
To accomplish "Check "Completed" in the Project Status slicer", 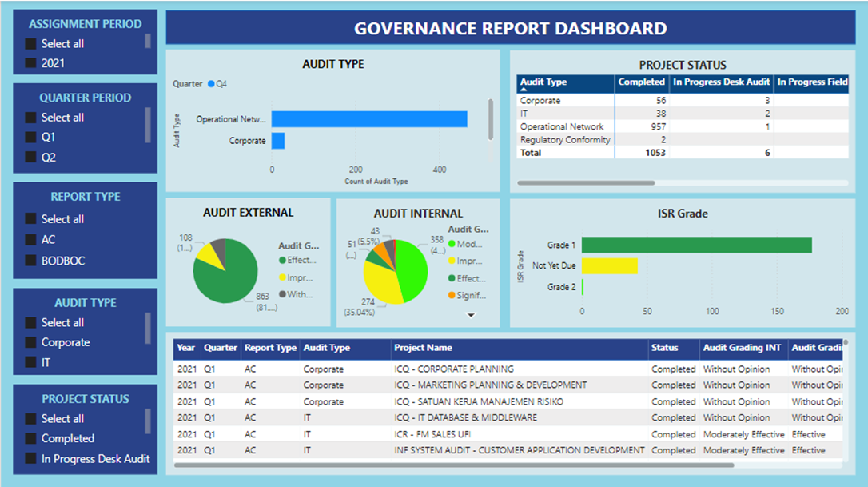I will click(x=31, y=438).
